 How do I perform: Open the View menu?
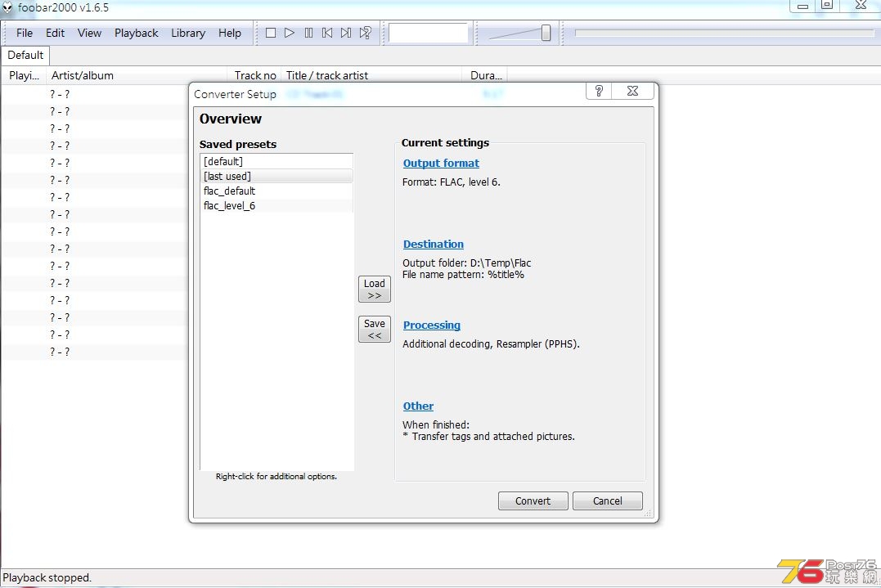89,34
